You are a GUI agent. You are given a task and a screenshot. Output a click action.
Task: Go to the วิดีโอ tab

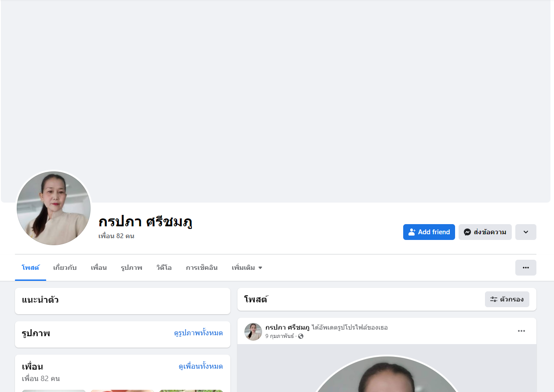click(164, 268)
